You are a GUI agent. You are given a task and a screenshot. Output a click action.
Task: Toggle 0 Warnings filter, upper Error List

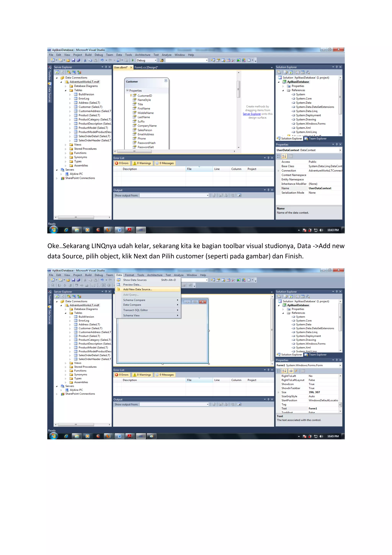point(142,163)
